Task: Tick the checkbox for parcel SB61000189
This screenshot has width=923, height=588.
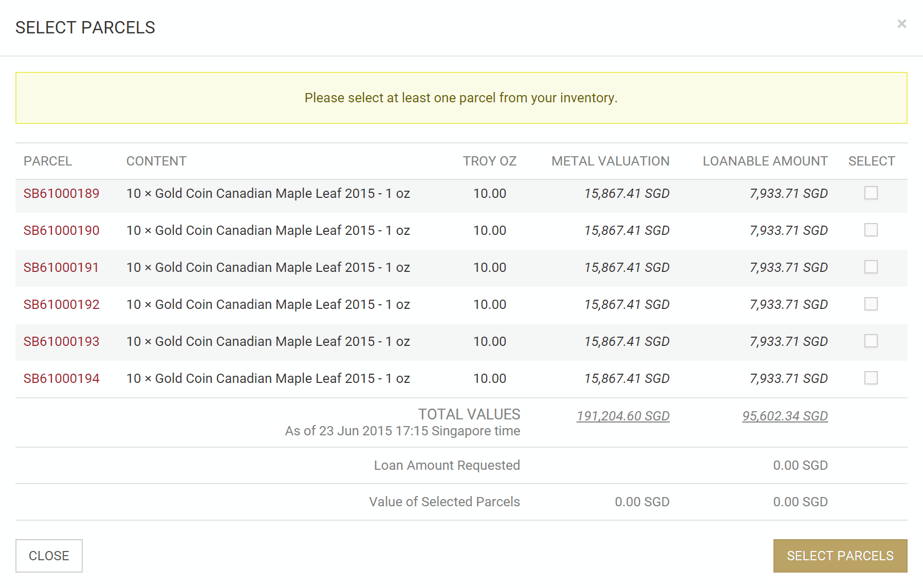Action: point(871,193)
